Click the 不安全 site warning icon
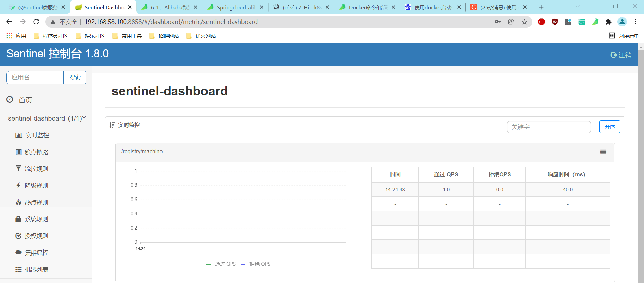The height and width of the screenshot is (283, 644). click(53, 22)
